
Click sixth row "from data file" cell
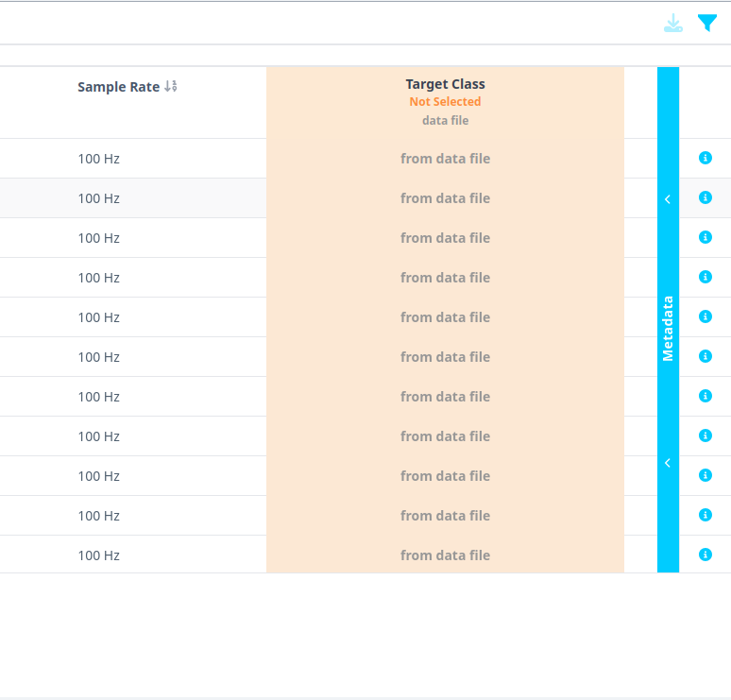(x=445, y=357)
